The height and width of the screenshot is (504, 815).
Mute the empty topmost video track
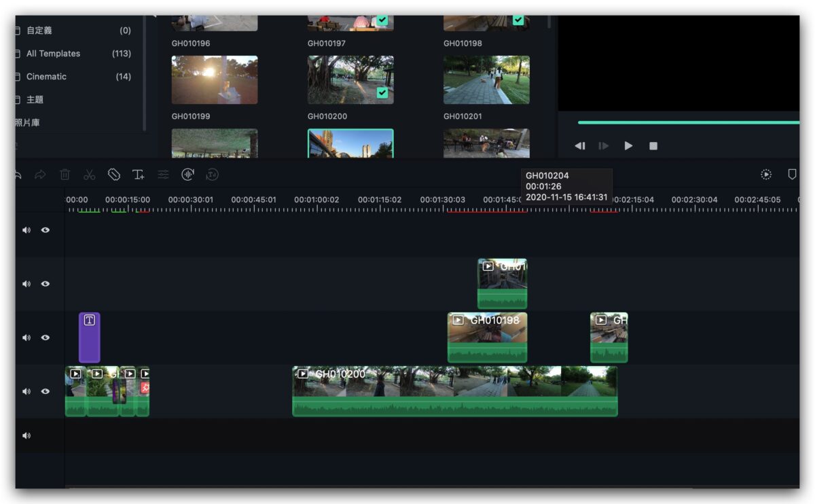26,230
